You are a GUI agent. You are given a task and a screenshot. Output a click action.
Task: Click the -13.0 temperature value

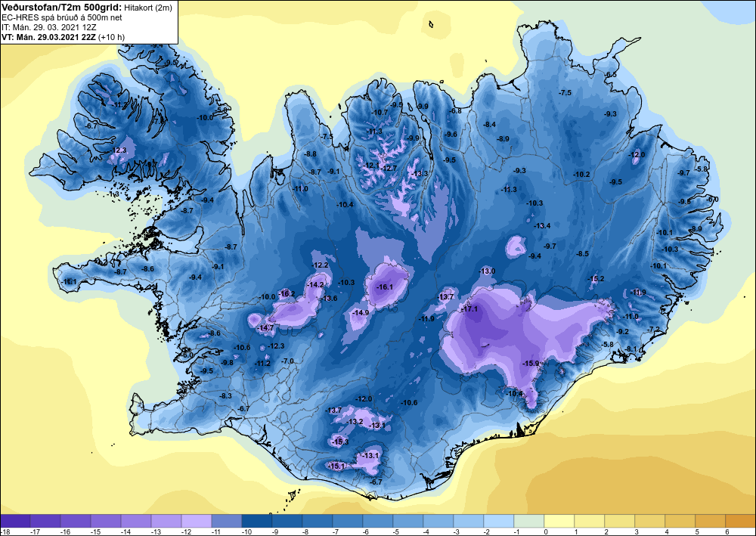pos(487,271)
